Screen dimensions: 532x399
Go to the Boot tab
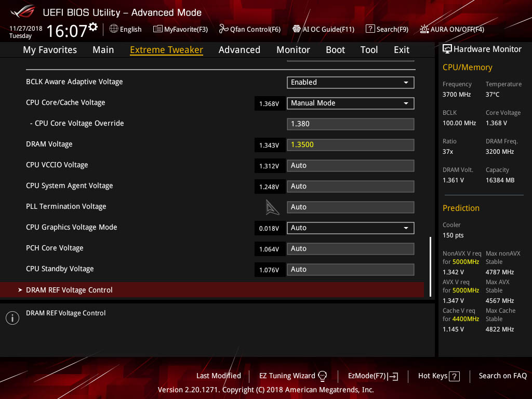tap(335, 50)
